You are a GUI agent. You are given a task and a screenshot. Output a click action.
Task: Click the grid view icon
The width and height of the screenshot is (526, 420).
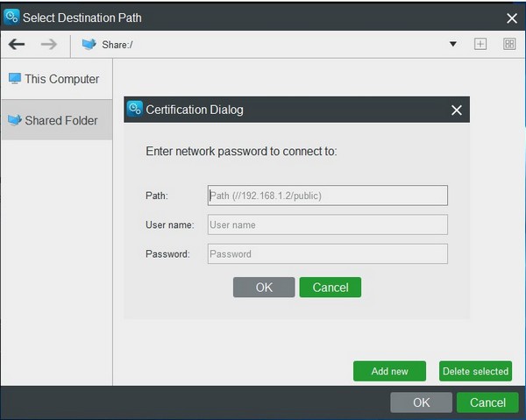pos(509,44)
